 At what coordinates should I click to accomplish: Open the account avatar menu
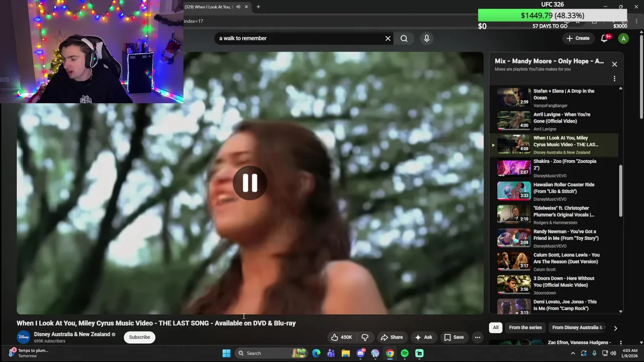623,38
